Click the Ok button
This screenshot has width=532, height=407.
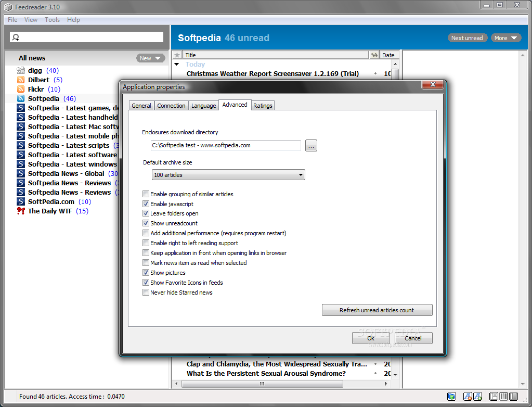(x=370, y=338)
